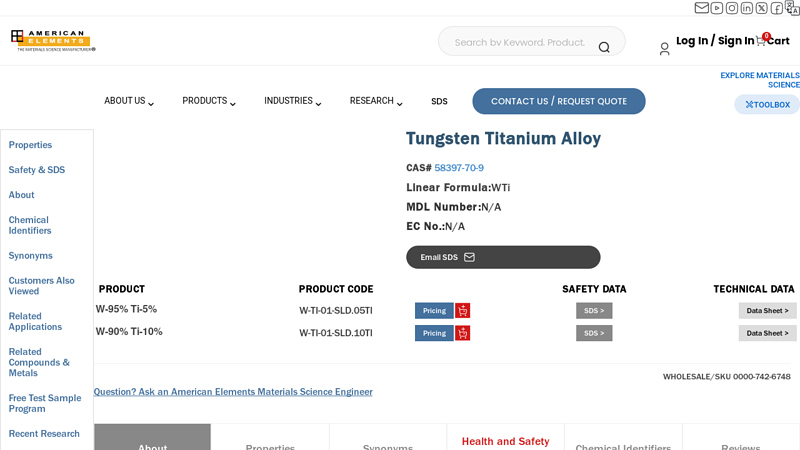The width and height of the screenshot is (800, 450).
Task: Open SDS for W-TI-01-SLD.10TI
Action: pos(594,333)
